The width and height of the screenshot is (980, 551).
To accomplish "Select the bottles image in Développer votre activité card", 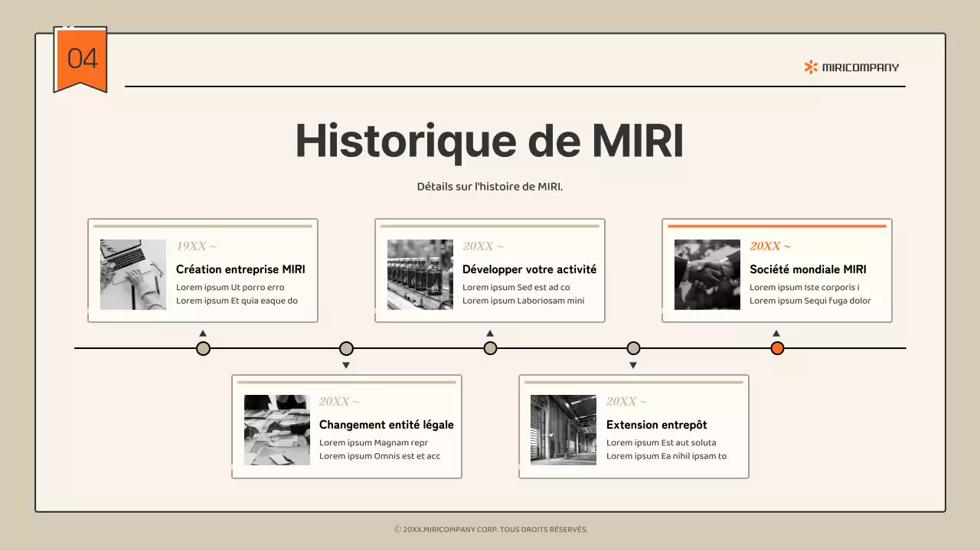I will click(420, 274).
